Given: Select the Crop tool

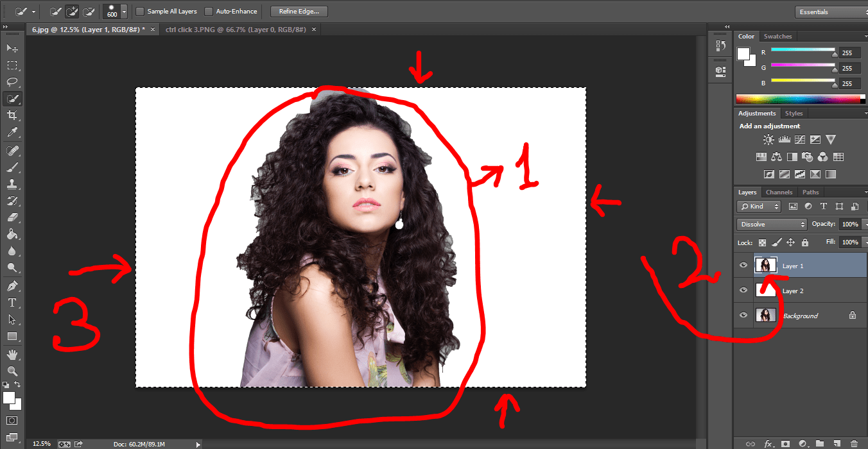Looking at the screenshot, I should click(x=12, y=115).
